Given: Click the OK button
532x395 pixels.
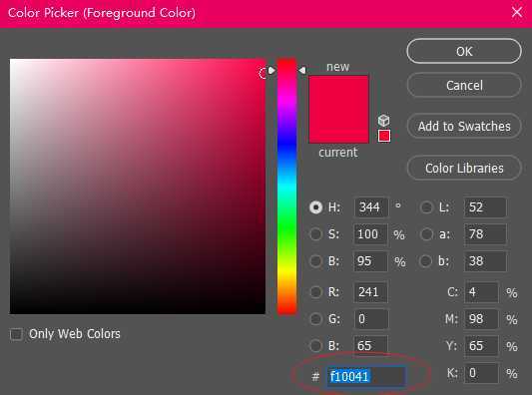Looking at the screenshot, I should (x=464, y=51).
